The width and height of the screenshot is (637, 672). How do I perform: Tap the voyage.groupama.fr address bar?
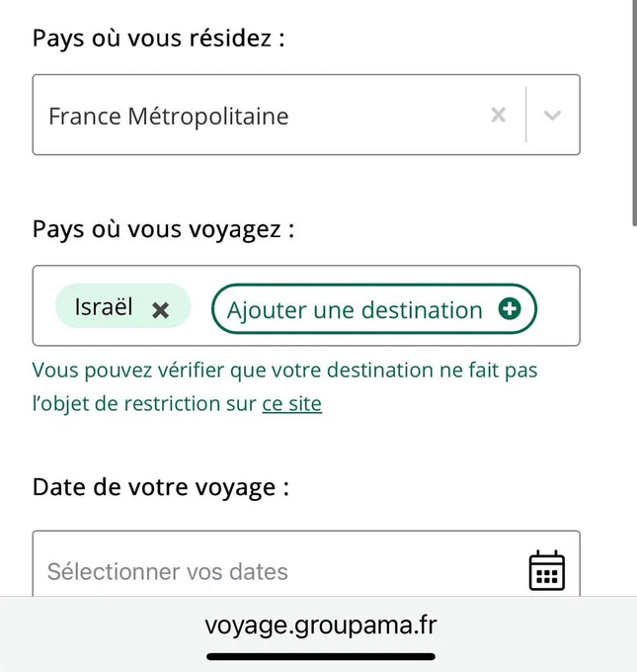pos(321,625)
